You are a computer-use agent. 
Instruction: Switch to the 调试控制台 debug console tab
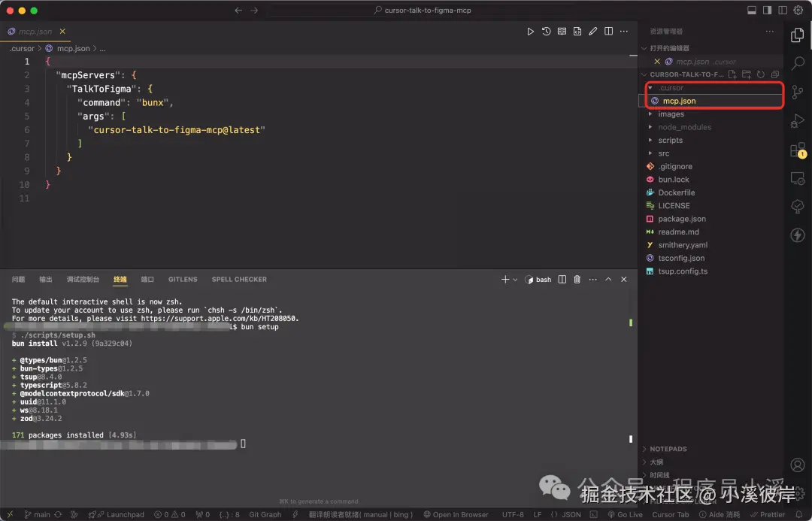(83, 280)
